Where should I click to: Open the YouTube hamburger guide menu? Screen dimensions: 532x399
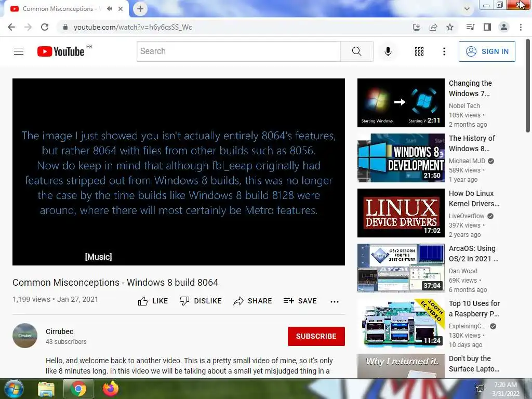point(19,51)
